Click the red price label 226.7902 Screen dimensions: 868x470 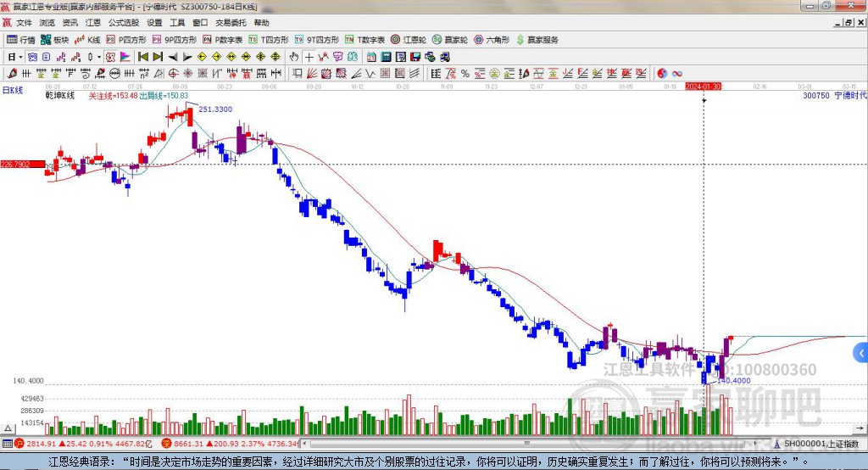click(x=23, y=164)
